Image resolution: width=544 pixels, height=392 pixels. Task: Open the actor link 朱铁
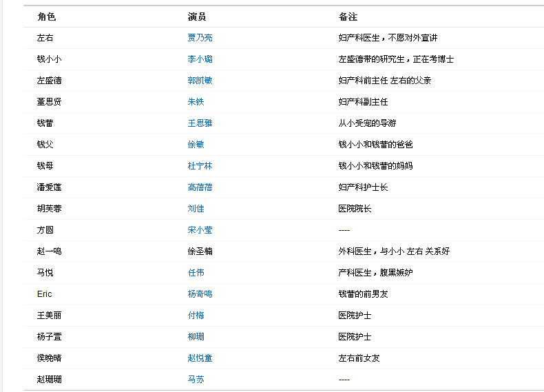tap(196, 102)
